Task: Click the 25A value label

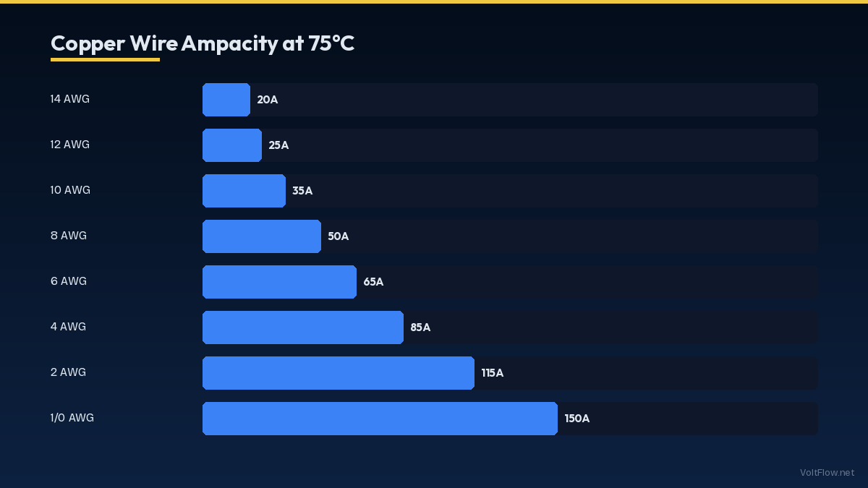Action: 278,145
